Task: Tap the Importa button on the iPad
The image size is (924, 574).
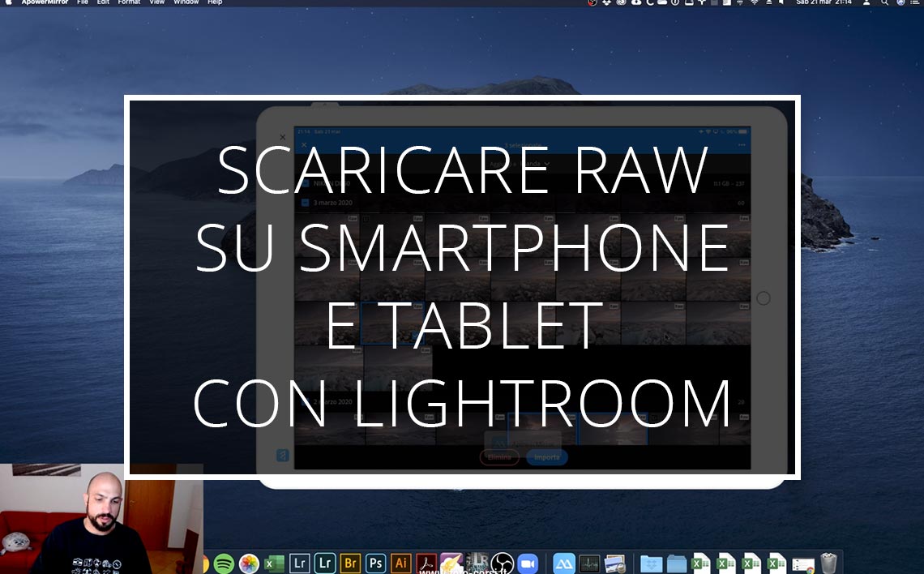Action: click(x=547, y=457)
